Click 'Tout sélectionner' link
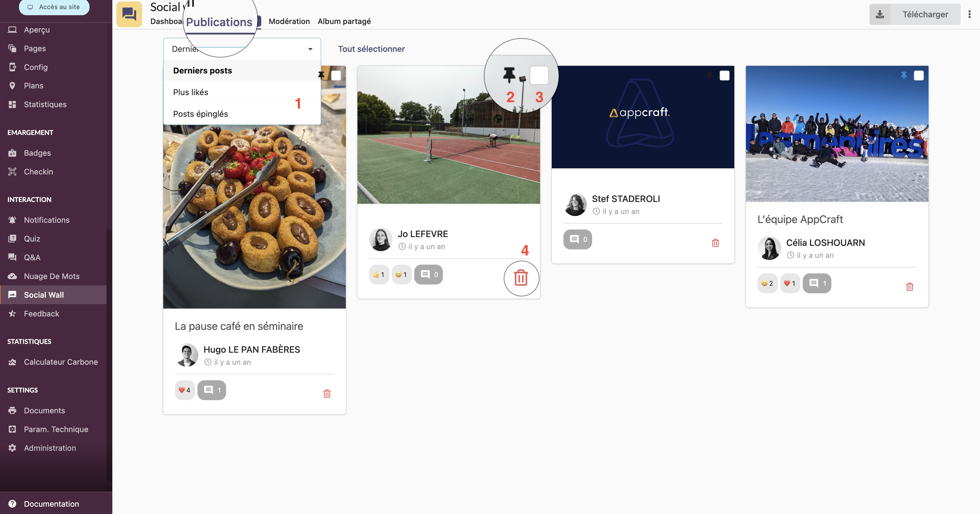 click(371, 49)
